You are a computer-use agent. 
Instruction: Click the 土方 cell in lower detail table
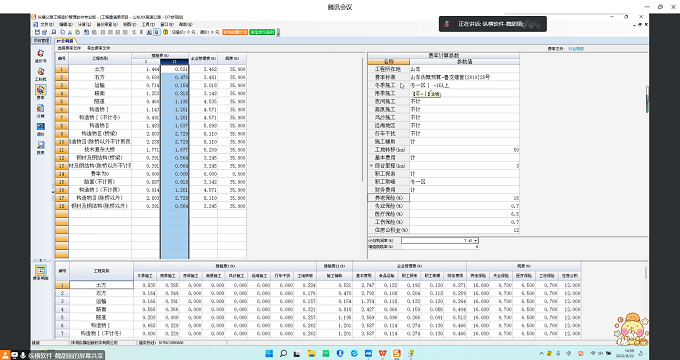pyautogui.click(x=101, y=285)
